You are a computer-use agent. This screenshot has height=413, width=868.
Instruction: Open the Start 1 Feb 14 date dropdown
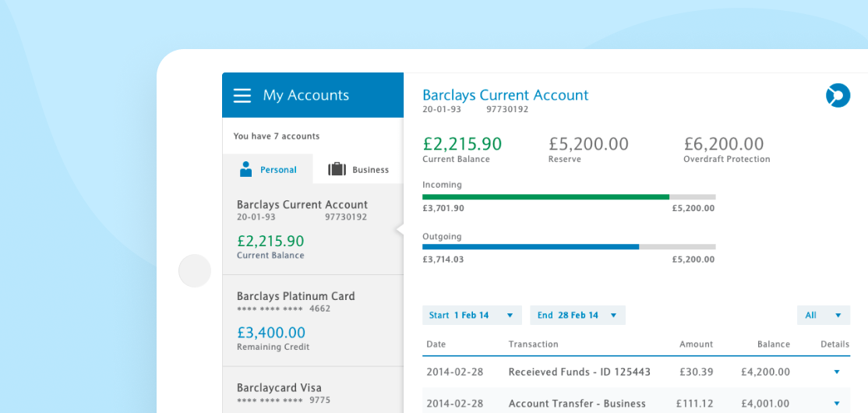tap(471, 315)
